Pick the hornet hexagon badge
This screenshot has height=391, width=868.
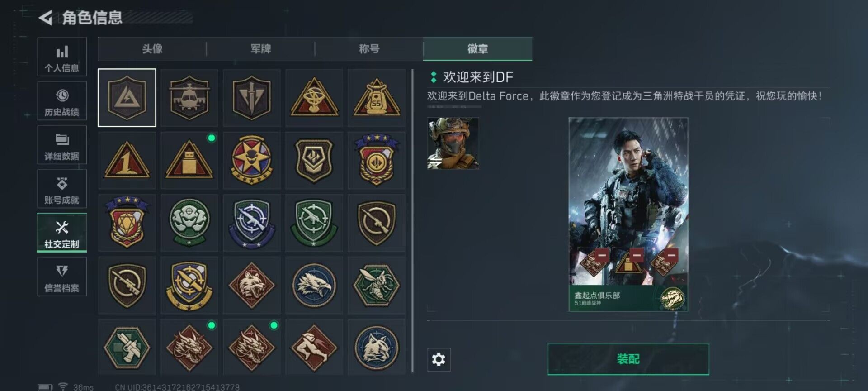tap(377, 285)
